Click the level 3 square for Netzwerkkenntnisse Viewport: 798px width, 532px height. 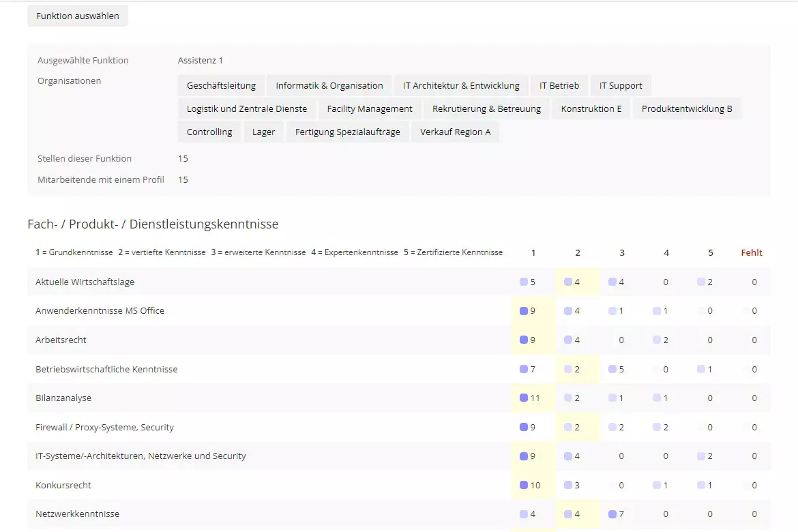click(x=612, y=514)
